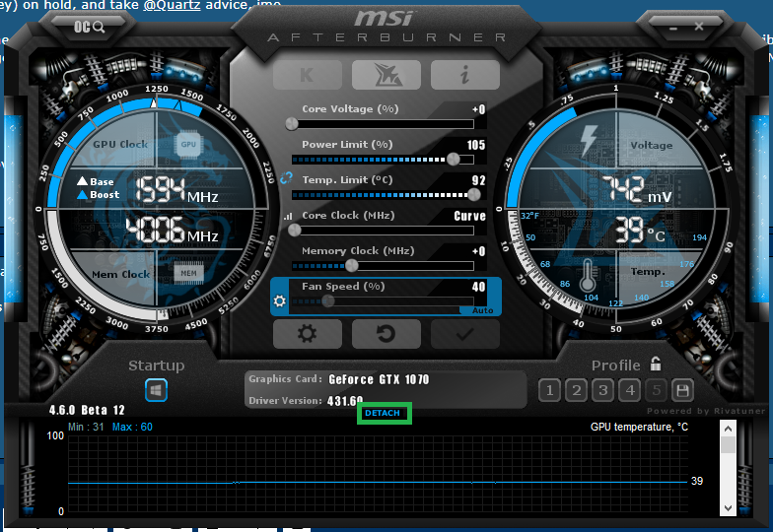Click the lightning bolt voltage icon

click(x=589, y=140)
